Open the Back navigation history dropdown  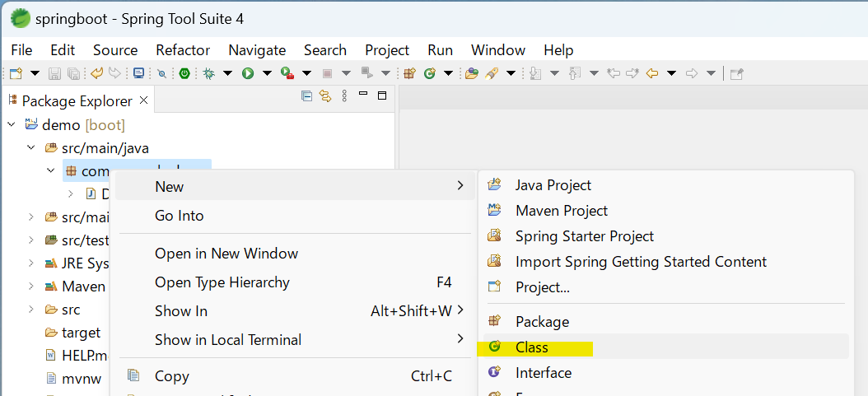[x=671, y=73]
